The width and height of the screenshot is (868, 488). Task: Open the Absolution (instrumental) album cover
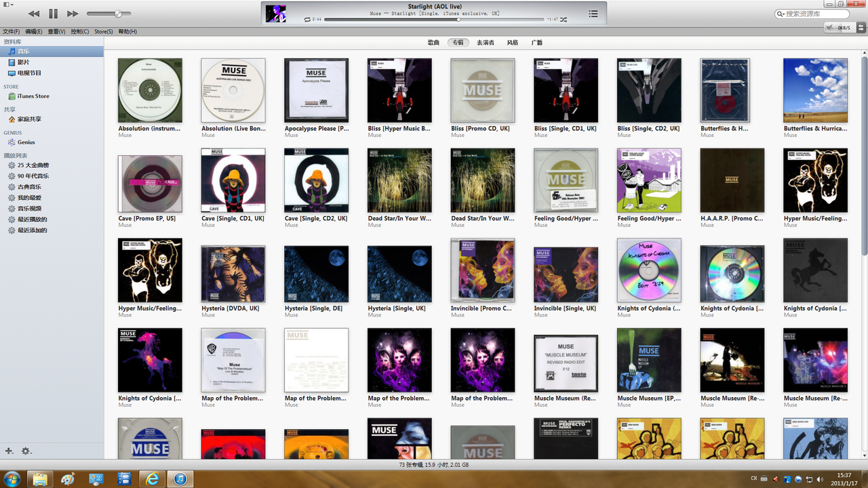coord(150,90)
